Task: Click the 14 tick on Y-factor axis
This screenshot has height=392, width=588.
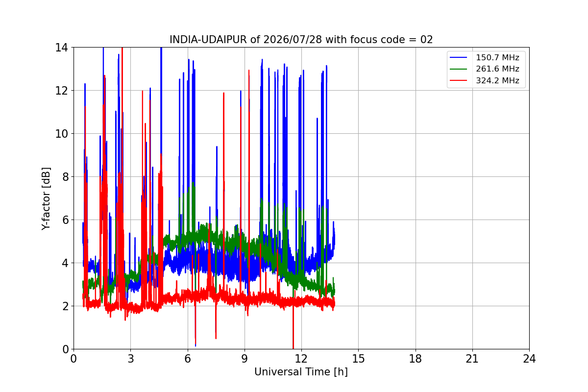Action: pos(62,48)
